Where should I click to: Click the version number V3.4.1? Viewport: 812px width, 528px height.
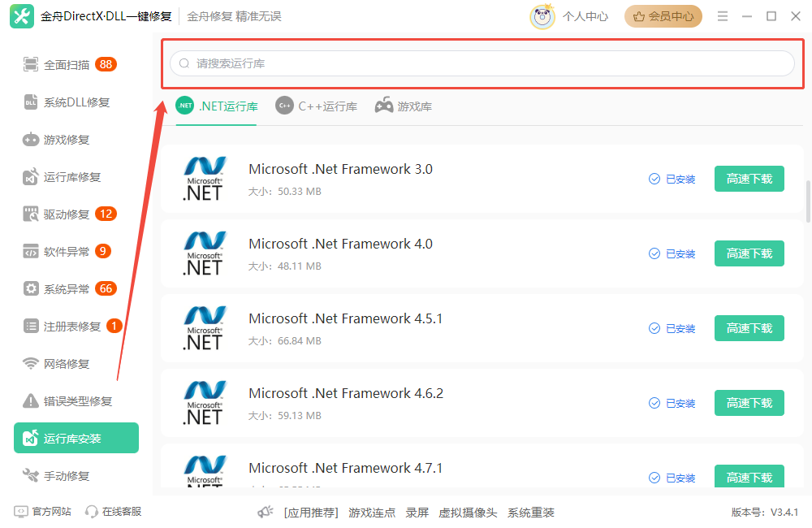click(784, 513)
